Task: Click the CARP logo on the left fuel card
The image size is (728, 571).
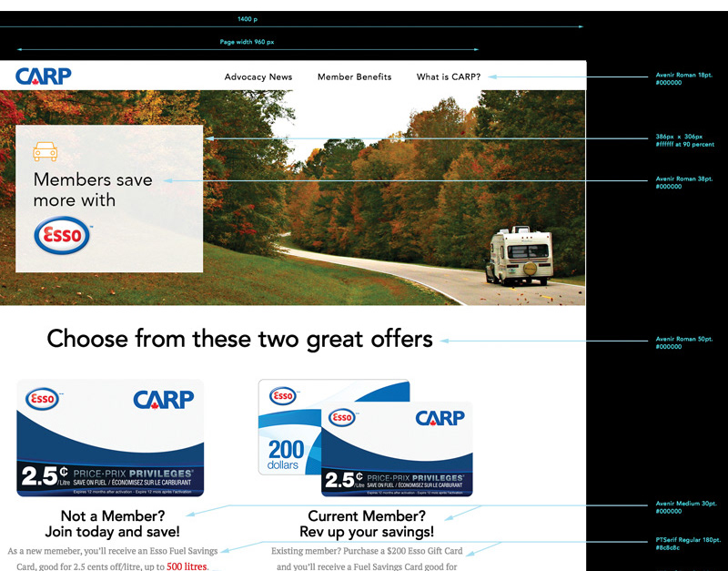Action: click(x=164, y=400)
